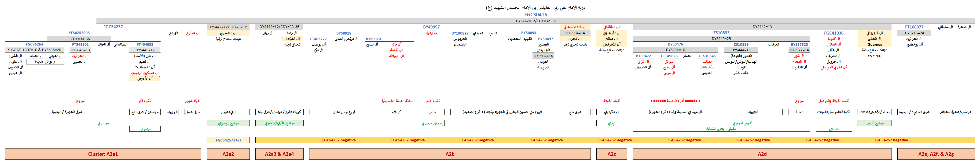Select the FGC30416 root haplogroup header
Image resolution: width=980 pixels, height=166 pixels.
click(x=535, y=15)
